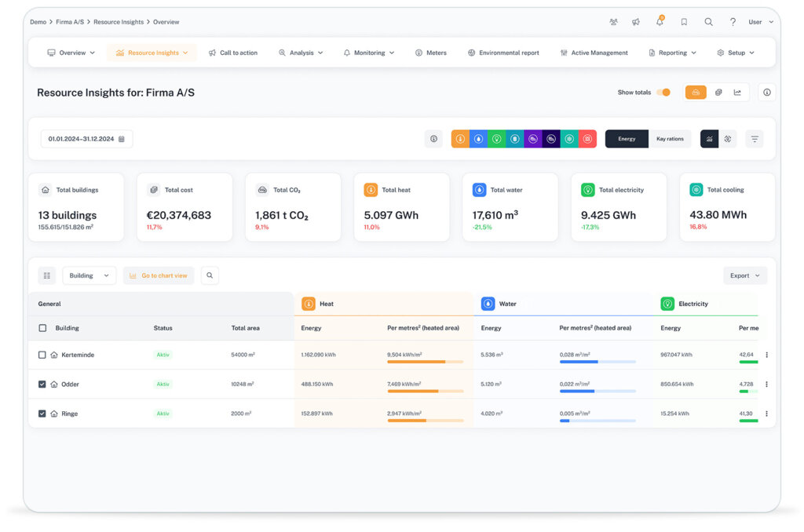This screenshot has width=804, height=532.
Task: Open the User account dropdown
Action: tap(761, 22)
